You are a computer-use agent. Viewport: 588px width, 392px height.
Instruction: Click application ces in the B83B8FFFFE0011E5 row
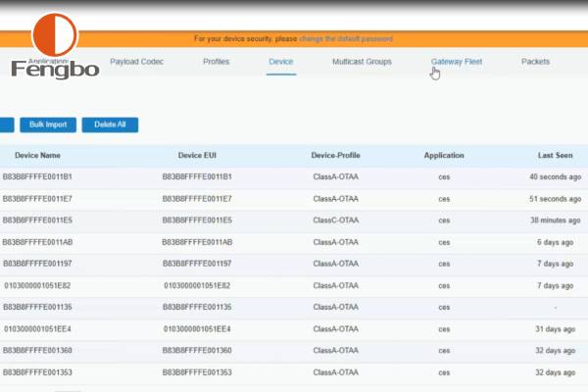coord(444,220)
